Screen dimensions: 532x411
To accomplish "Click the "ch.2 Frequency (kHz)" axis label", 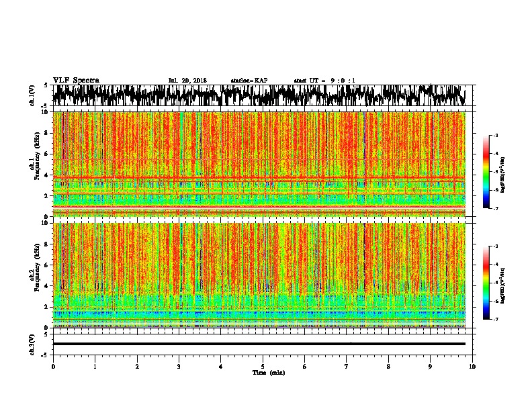I will [36, 267].
